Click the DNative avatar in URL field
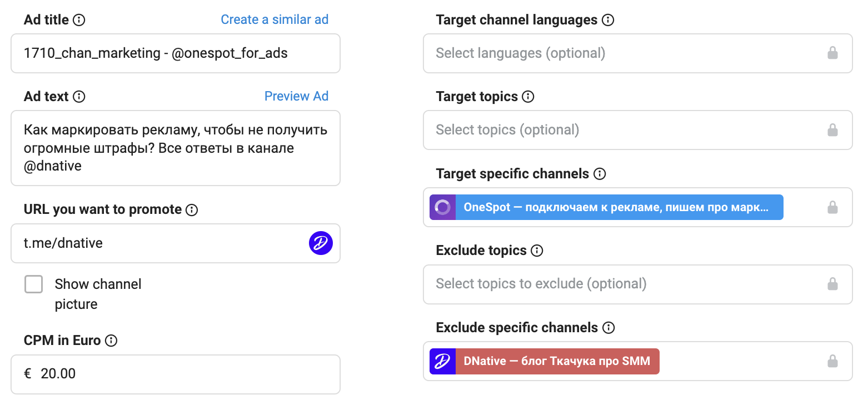Screen dimensions: 868x400 click(x=321, y=243)
